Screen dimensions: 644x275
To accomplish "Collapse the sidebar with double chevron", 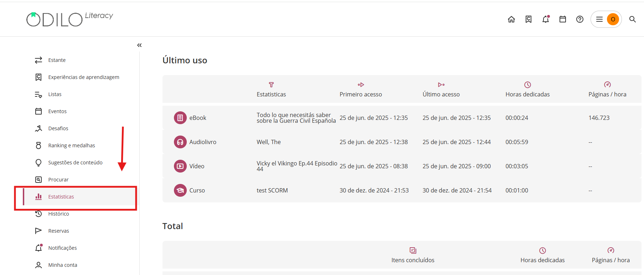I will pyautogui.click(x=139, y=45).
